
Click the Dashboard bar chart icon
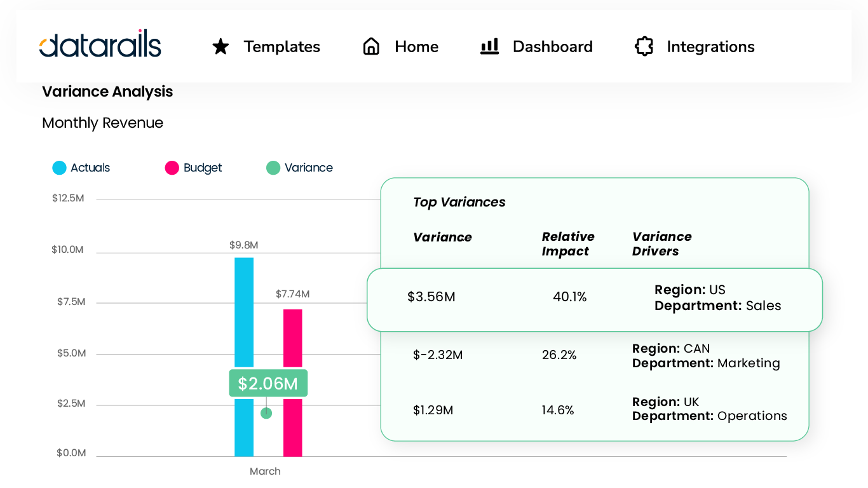[489, 46]
